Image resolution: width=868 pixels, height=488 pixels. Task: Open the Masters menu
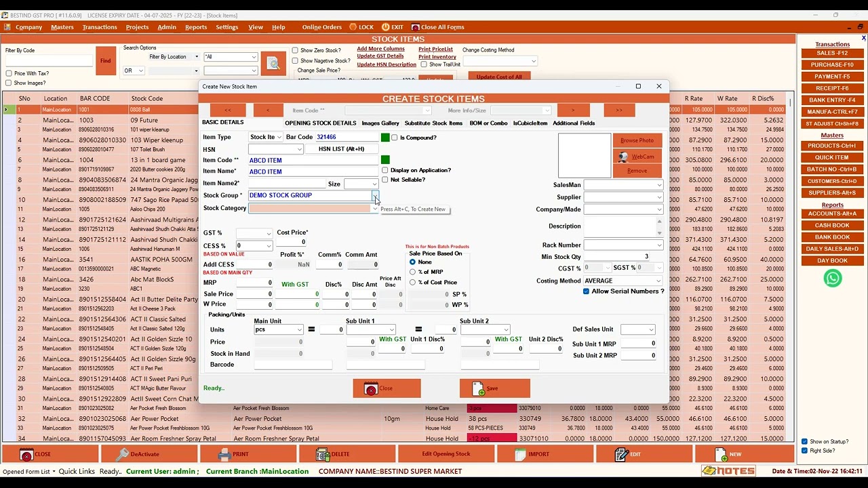point(62,27)
